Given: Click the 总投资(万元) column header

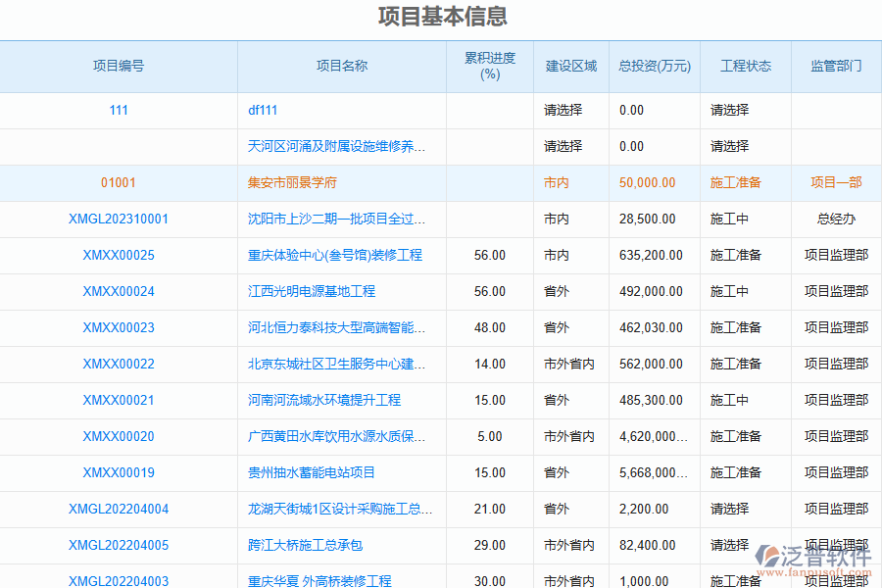Looking at the screenshot, I should [x=654, y=67].
